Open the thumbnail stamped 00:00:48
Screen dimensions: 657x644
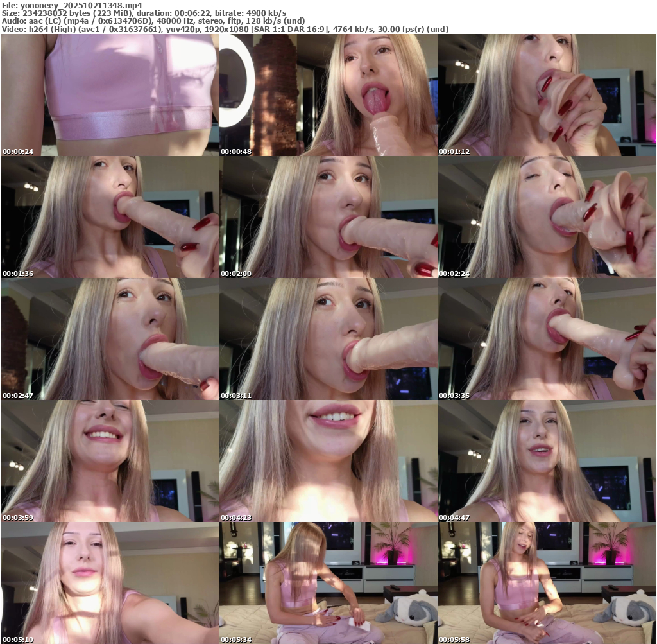328,95
